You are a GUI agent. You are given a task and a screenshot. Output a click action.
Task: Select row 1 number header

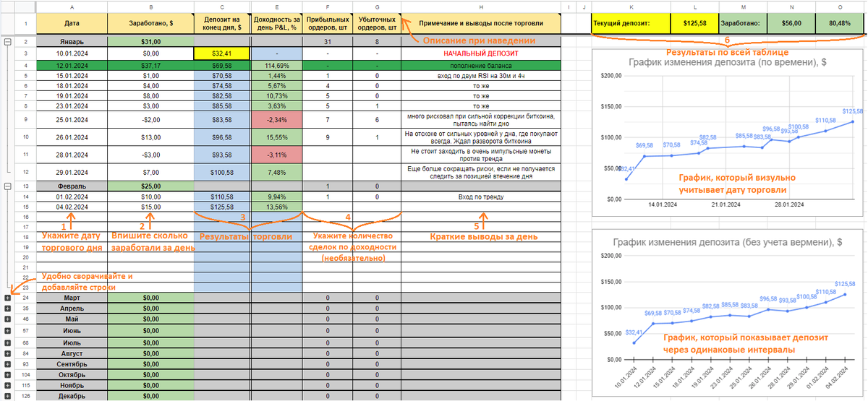click(25, 24)
